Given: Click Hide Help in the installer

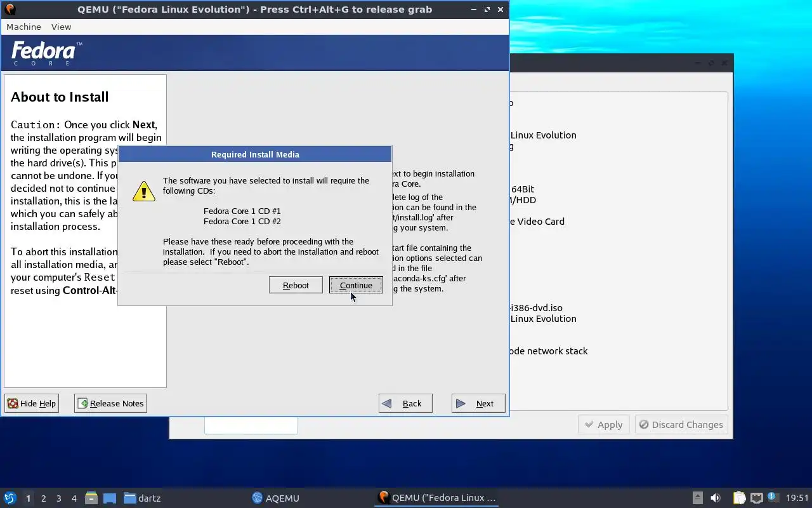Looking at the screenshot, I should pos(32,403).
